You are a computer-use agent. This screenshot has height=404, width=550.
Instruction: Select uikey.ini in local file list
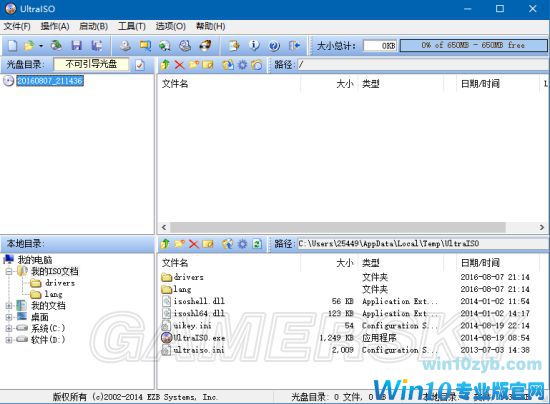[x=192, y=326]
